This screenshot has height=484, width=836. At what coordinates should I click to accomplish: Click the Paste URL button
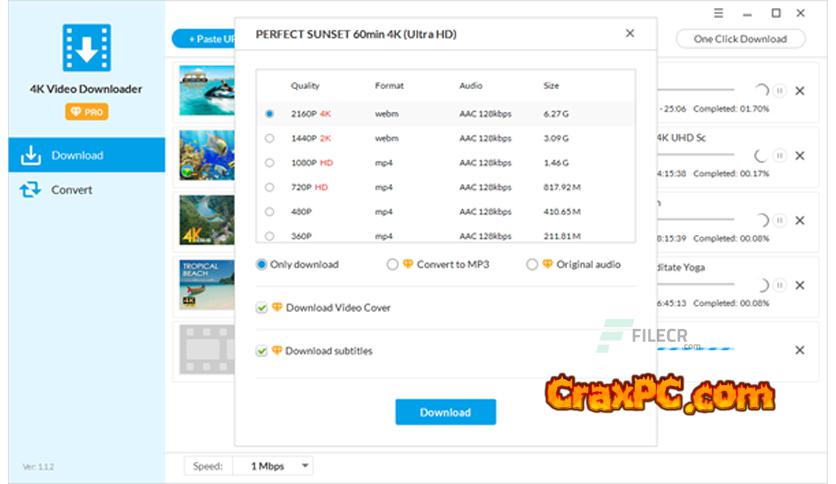(204, 39)
